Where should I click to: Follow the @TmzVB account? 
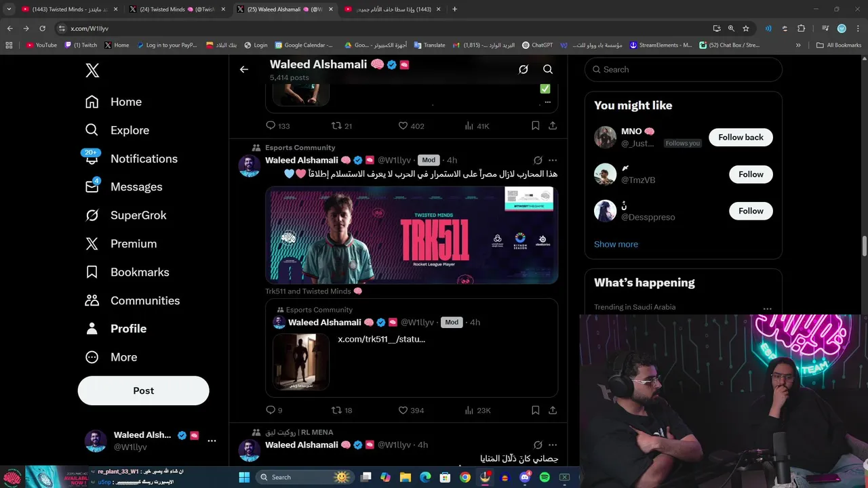click(751, 174)
